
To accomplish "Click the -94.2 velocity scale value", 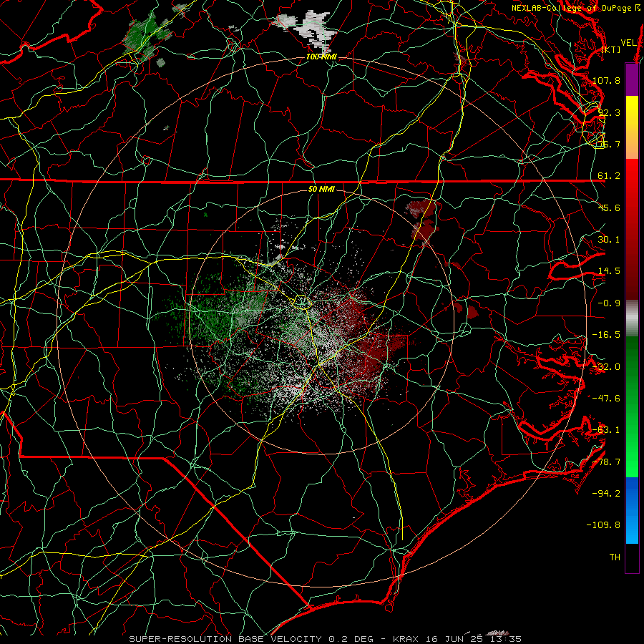I will pos(606,493).
